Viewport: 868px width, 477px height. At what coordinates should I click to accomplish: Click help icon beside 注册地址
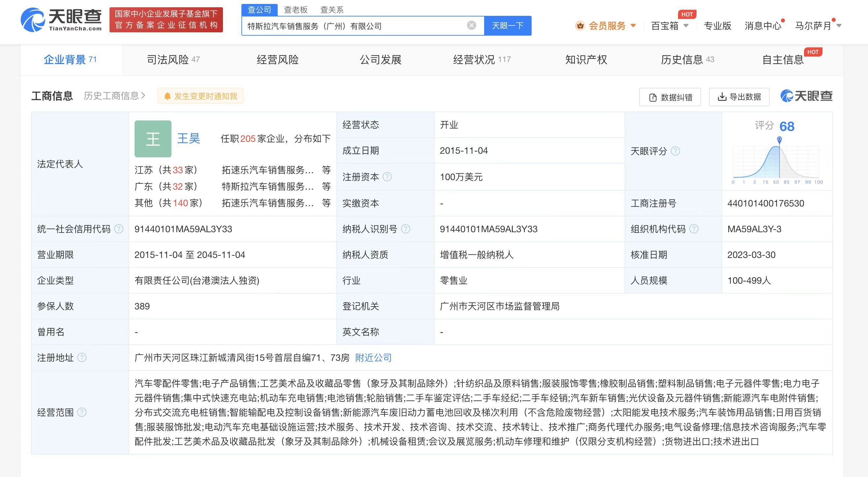point(82,357)
